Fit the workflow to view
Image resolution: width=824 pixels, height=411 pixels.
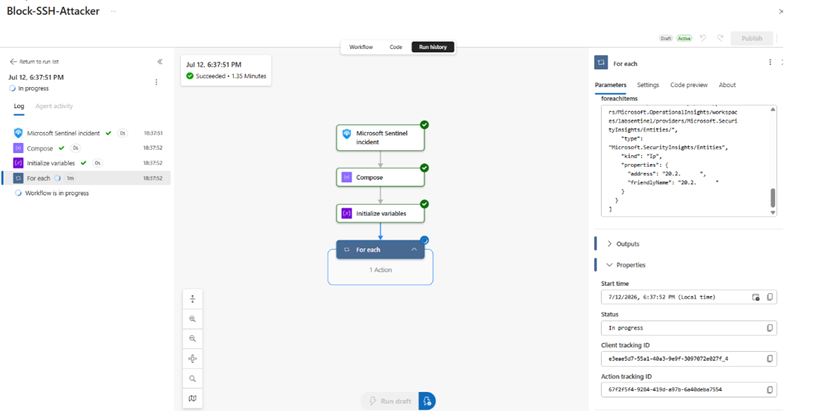click(x=192, y=358)
